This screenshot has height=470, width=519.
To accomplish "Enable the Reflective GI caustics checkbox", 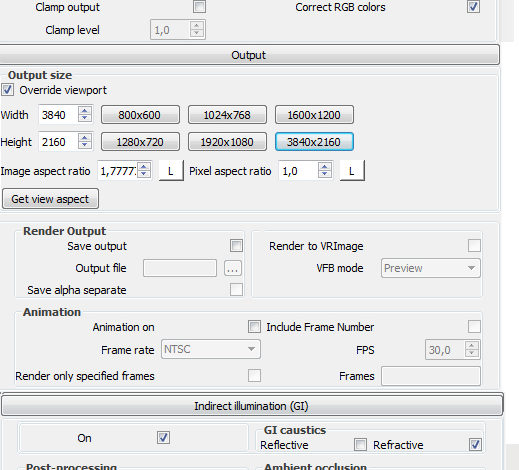I will (360, 445).
